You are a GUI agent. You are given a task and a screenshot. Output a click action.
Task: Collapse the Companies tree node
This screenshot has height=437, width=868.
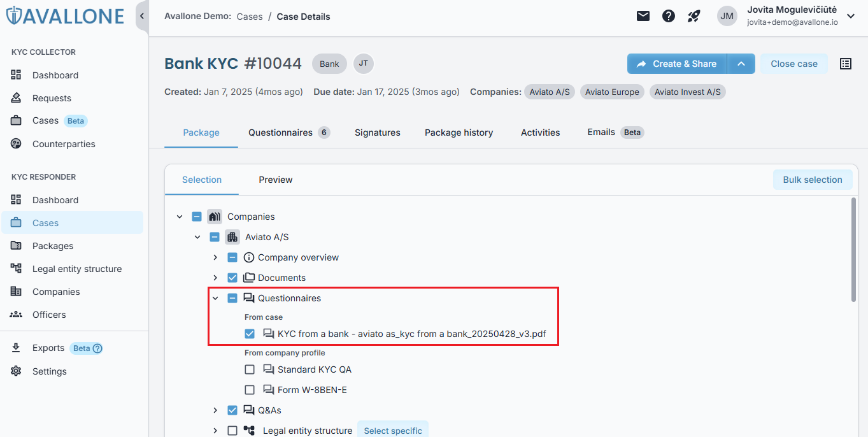tap(180, 217)
